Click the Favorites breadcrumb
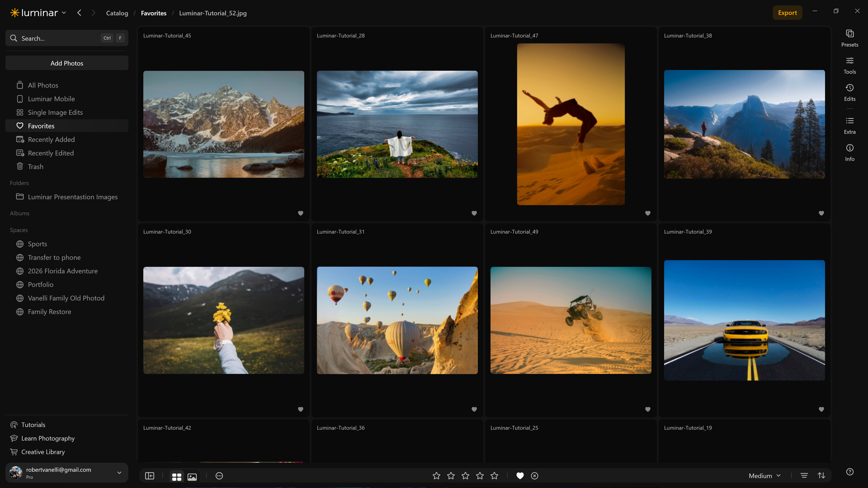The width and height of the screenshot is (868, 488). (154, 13)
